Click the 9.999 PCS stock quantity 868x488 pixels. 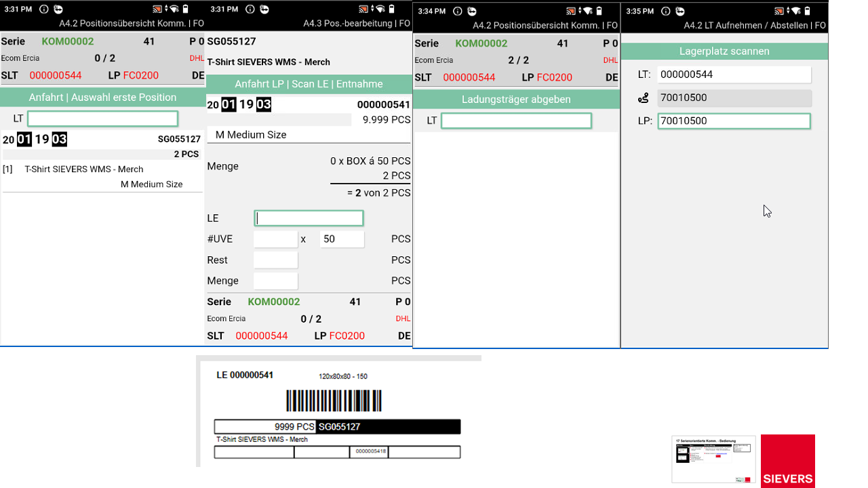point(387,120)
